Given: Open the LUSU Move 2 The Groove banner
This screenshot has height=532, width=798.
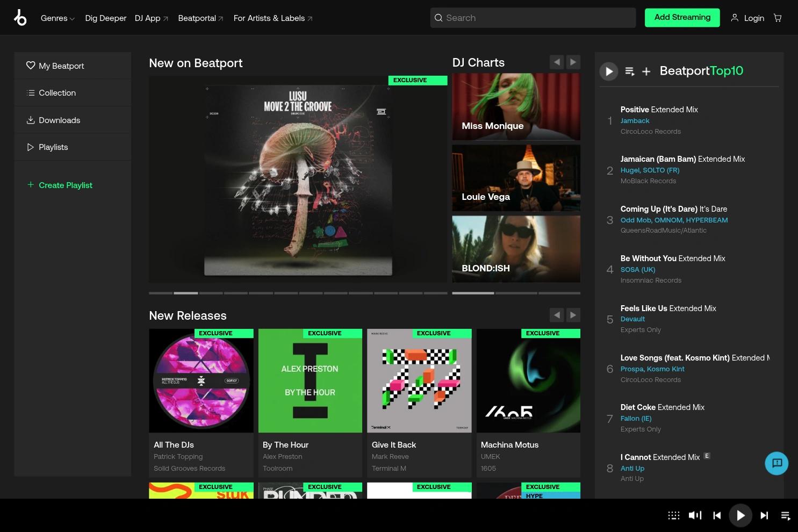Looking at the screenshot, I should coord(298,179).
